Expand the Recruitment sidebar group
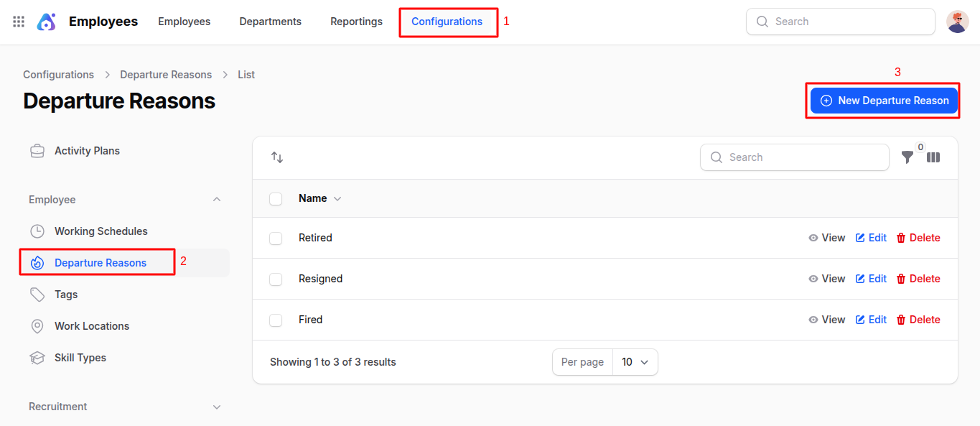This screenshot has width=980, height=426. (x=217, y=407)
